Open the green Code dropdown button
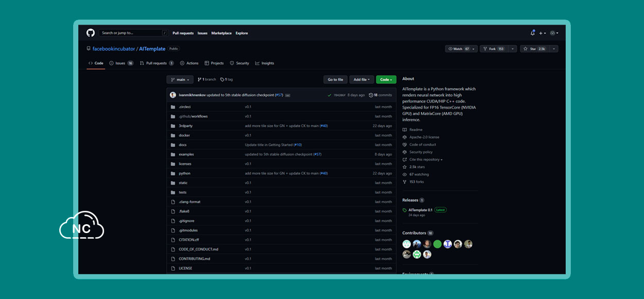This screenshot has width=644, height=299. pos(386,79)
